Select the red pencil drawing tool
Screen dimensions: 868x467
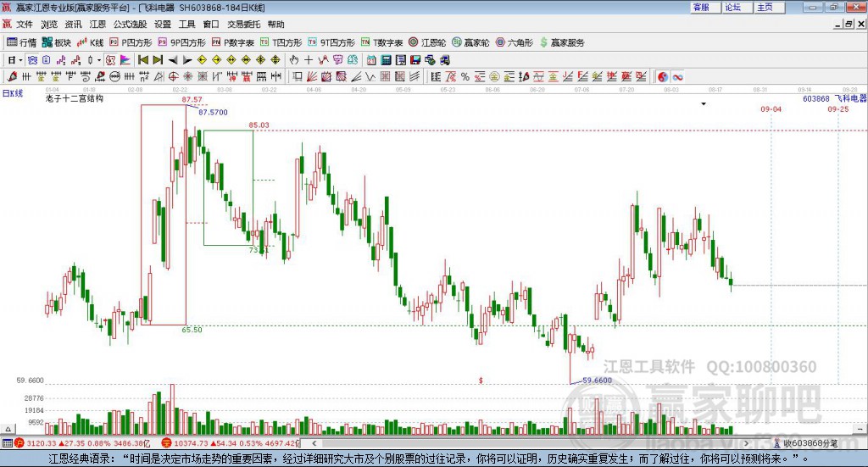tap(12, 77)
